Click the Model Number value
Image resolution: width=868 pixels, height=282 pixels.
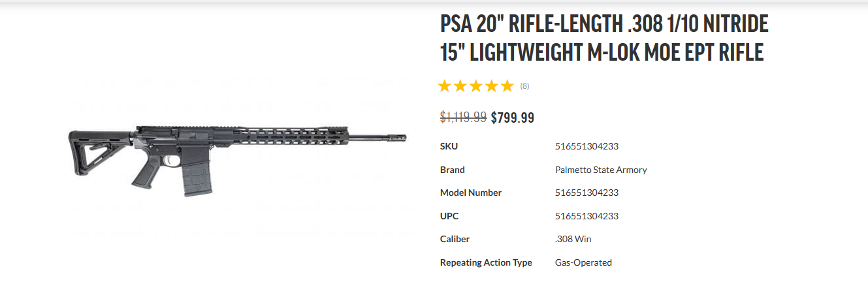coord(587,193)
